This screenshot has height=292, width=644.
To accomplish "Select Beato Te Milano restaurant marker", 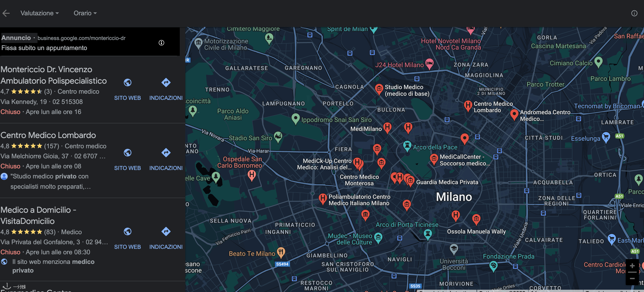I will click(281, 252).
